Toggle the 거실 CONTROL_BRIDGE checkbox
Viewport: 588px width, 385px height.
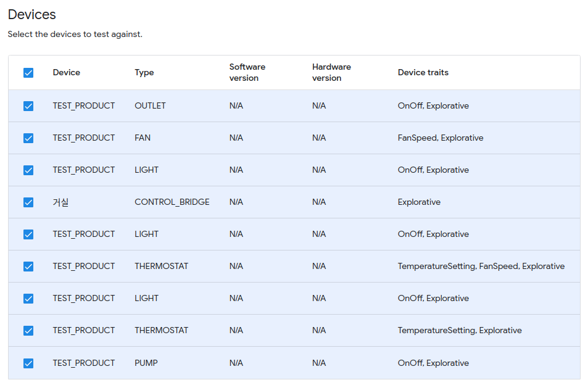(x=28, y=202)
